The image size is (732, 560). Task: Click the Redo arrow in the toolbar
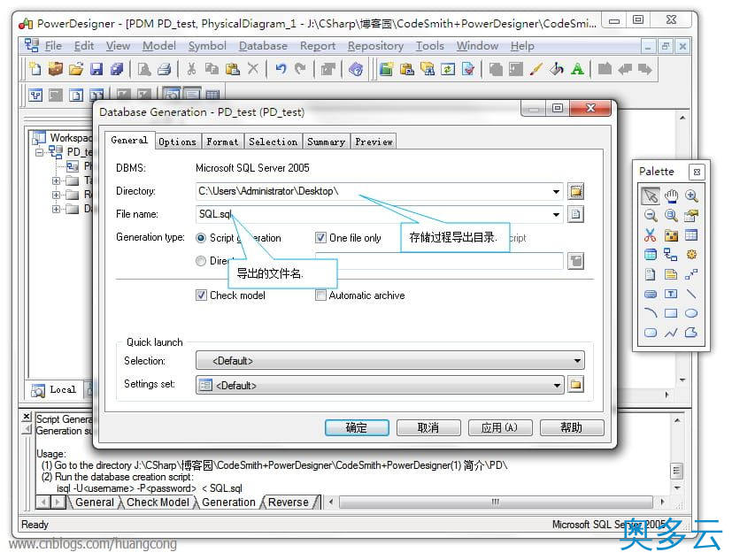click(x=300, y=69)
